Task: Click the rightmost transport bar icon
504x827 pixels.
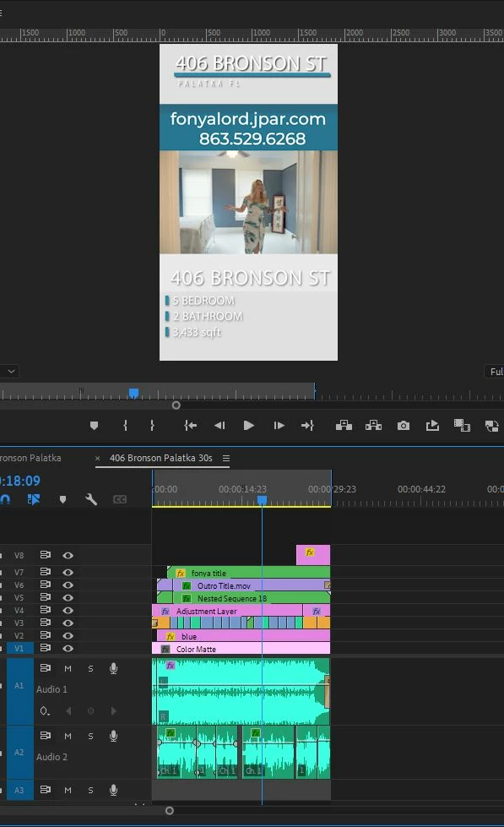Action: coord(492,425)
